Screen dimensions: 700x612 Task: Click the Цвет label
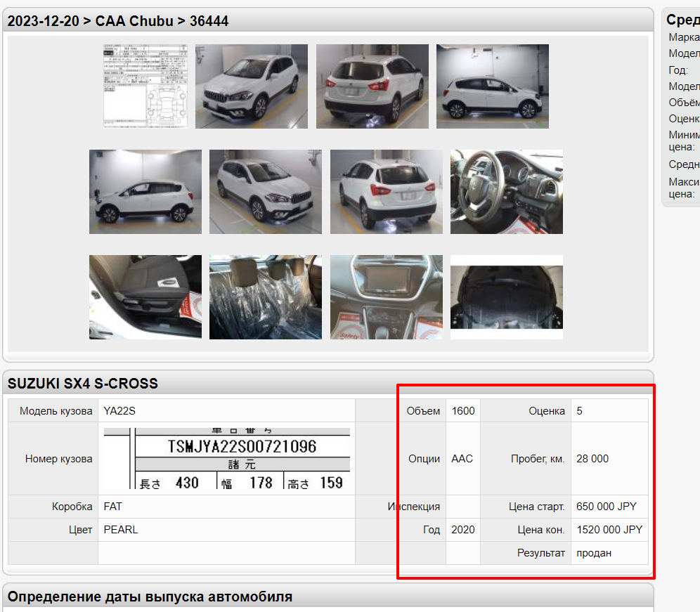pos(80,530)
